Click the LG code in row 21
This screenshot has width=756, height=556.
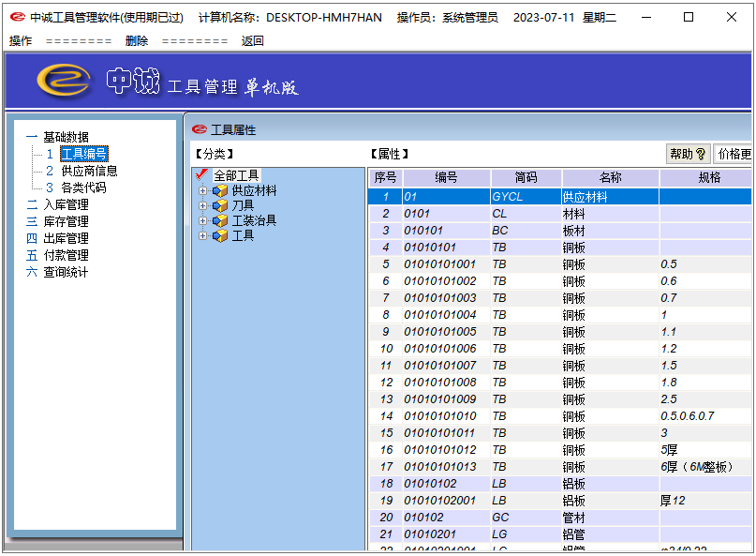pos(526,534)
